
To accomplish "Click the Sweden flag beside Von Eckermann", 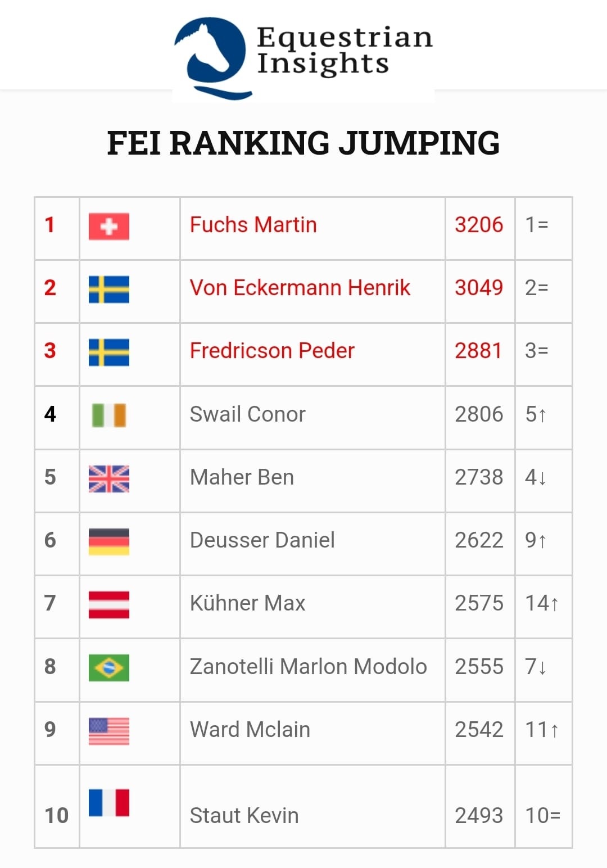I will point(109,289).
